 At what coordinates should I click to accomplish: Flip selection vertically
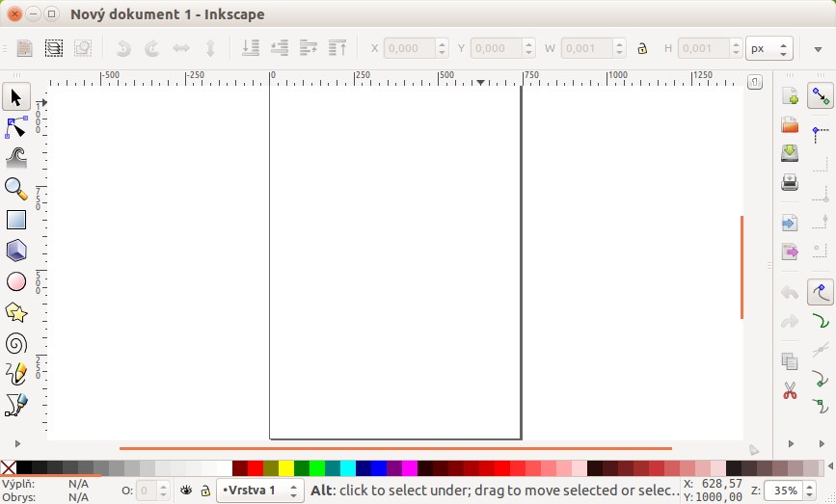coord(210,48)
